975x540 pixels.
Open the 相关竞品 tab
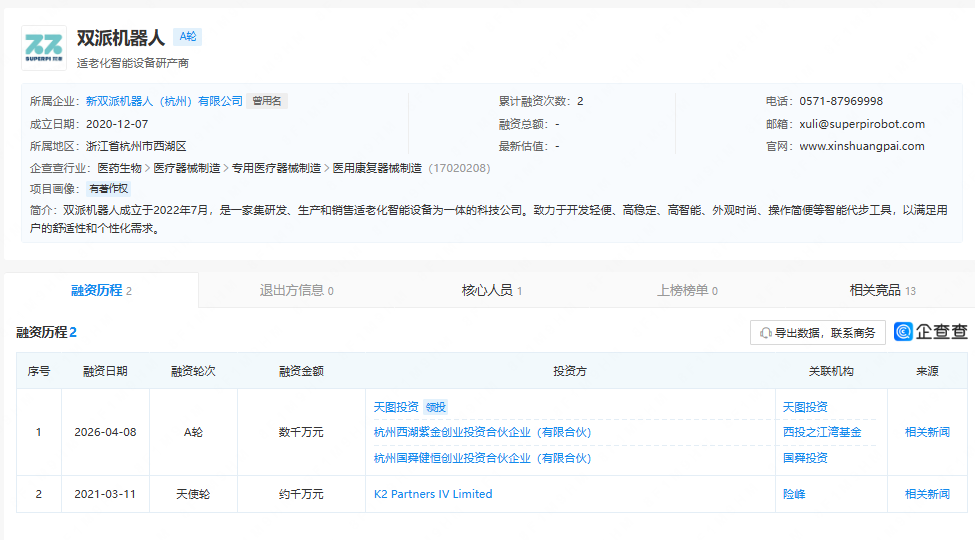pos(882,290)
